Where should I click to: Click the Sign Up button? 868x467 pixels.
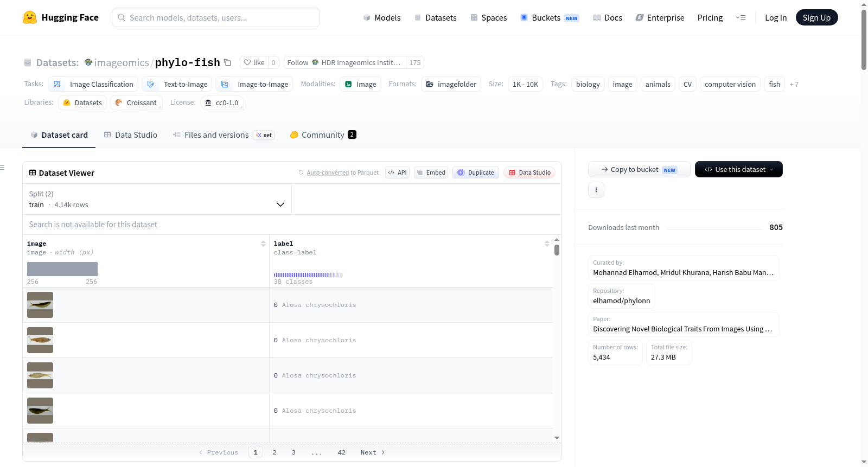(x=816, y=17)
